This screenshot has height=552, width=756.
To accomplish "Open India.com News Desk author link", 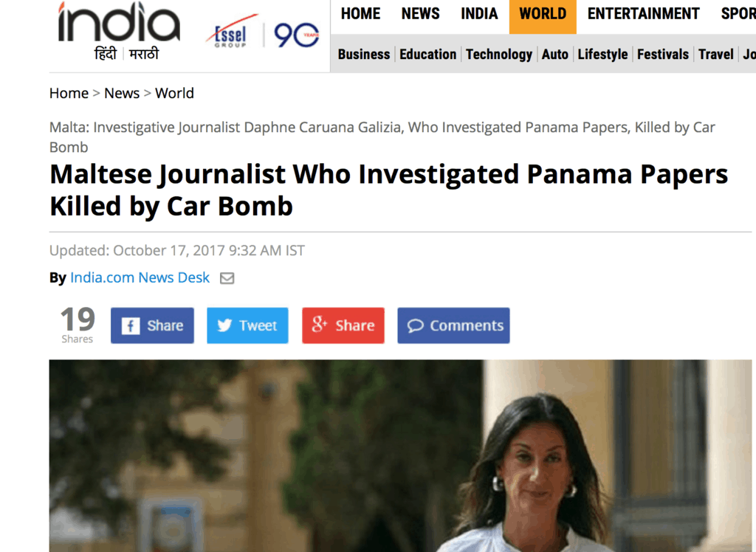I will point(140,277).
